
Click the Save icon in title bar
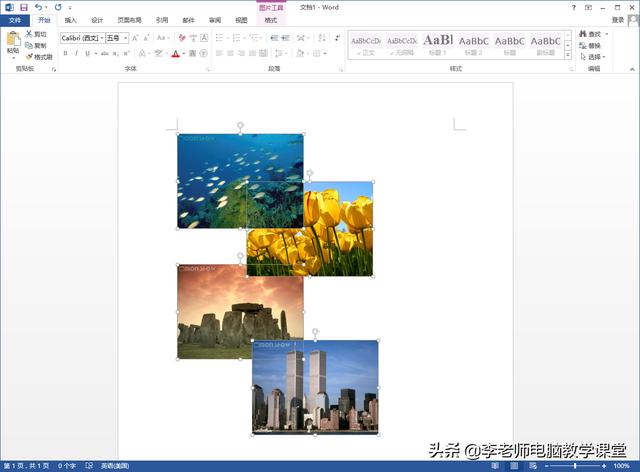24,7
